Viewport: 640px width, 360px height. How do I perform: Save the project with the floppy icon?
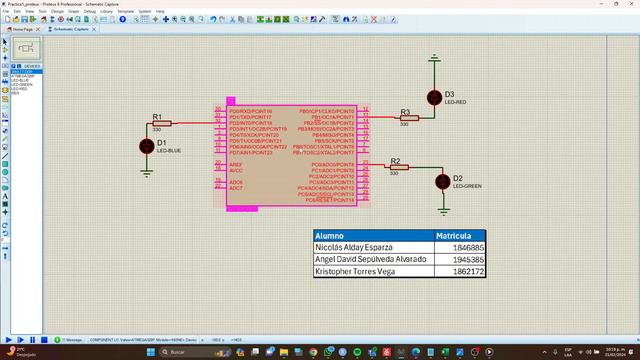click(24, 19)
